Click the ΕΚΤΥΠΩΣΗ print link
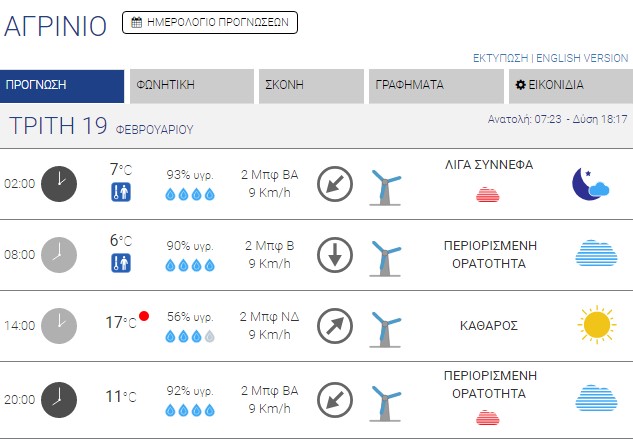633x439 pixels. 500,58
